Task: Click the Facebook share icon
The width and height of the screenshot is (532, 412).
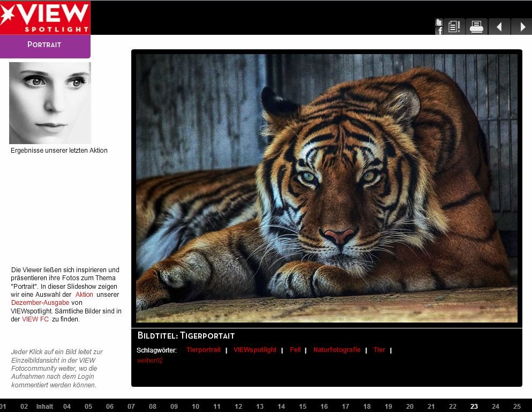Action: [439, 31]
